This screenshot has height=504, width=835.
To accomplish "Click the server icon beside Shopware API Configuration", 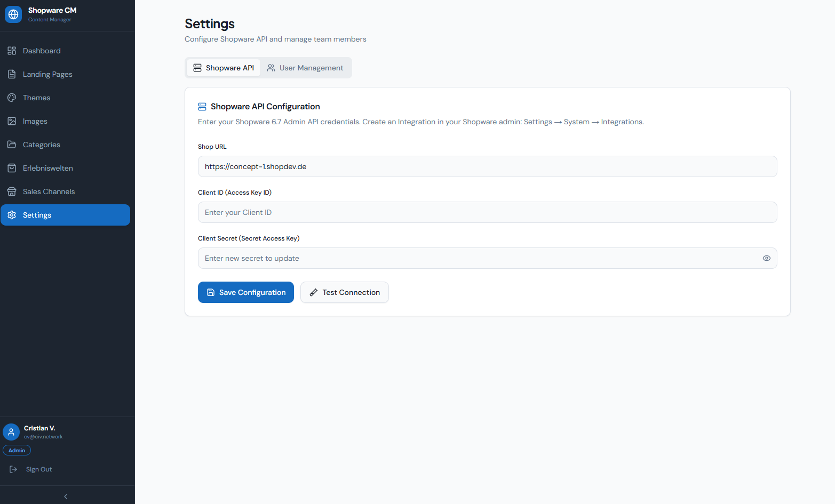I will point(202,107).
